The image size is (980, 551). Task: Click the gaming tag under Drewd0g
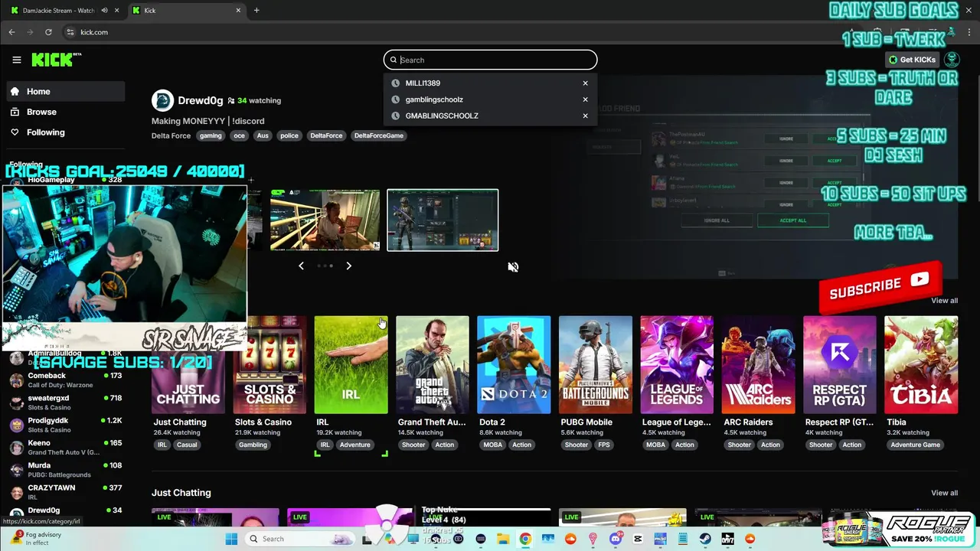tap(211, 135)
